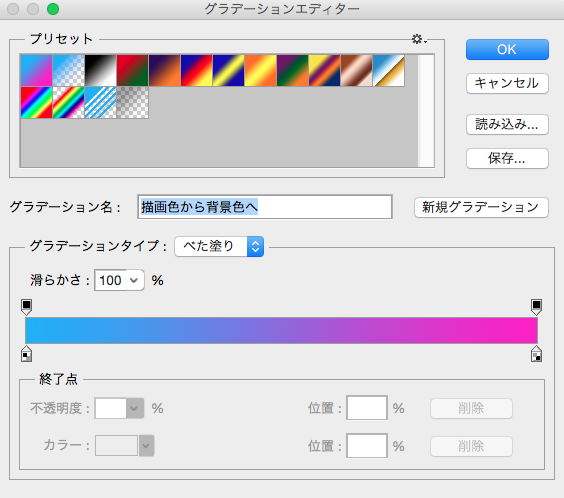Pick the rainbow spectrum gradient preset

(36, 102)
